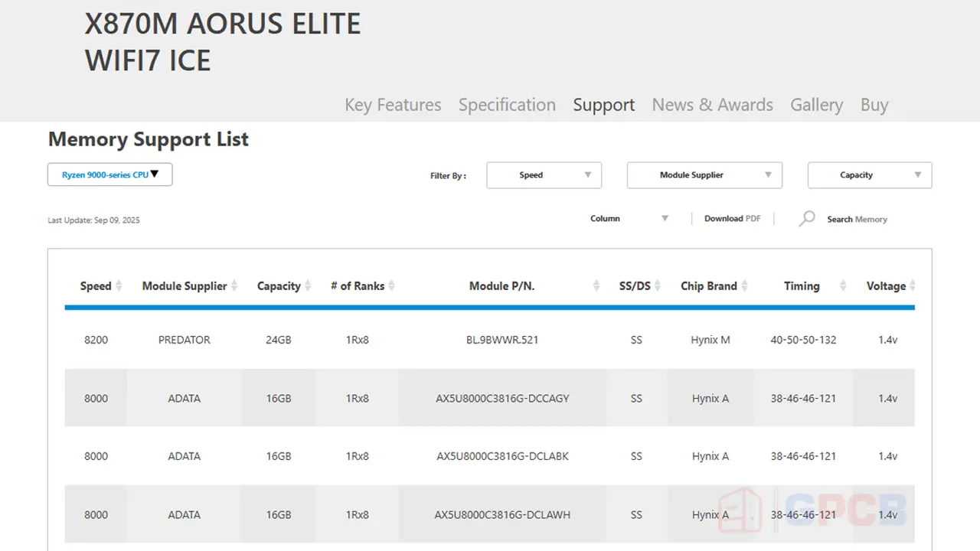Click the Last Update date text

tap(93, 220)
